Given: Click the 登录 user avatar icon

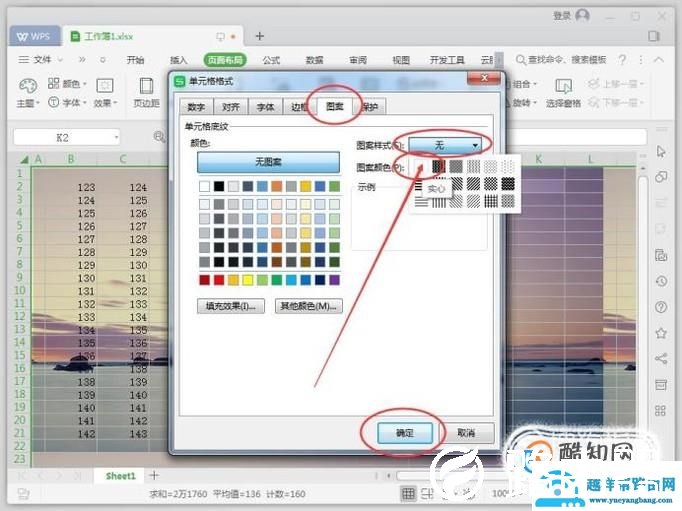Looking at the screenshot, I should pos(582,16).
